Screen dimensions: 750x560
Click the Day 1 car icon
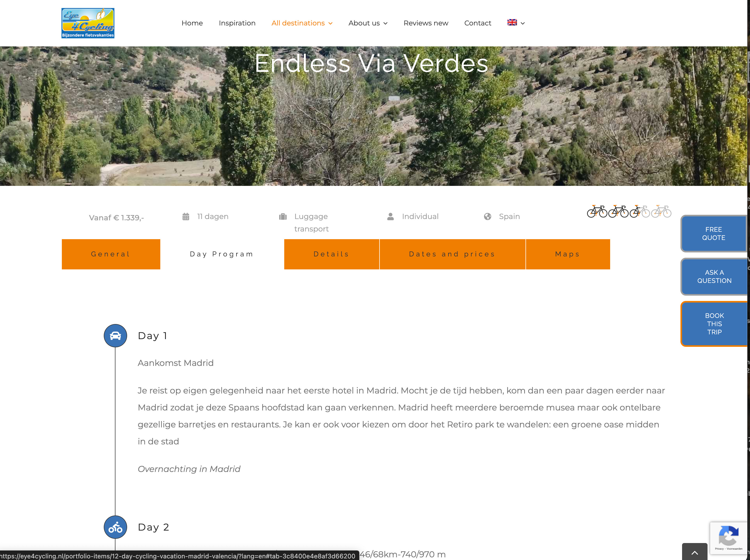(115, 336)
